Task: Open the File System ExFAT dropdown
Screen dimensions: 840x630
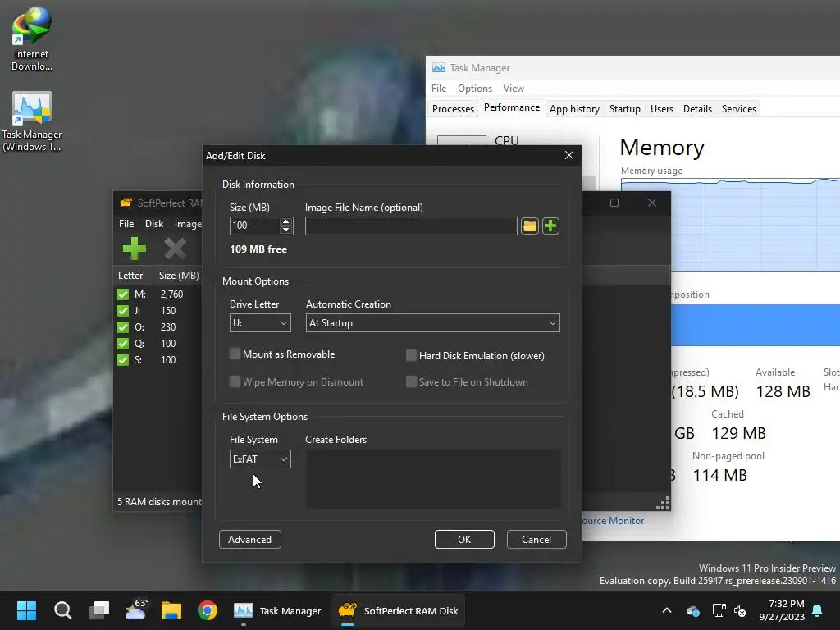Action: point(260,459)
